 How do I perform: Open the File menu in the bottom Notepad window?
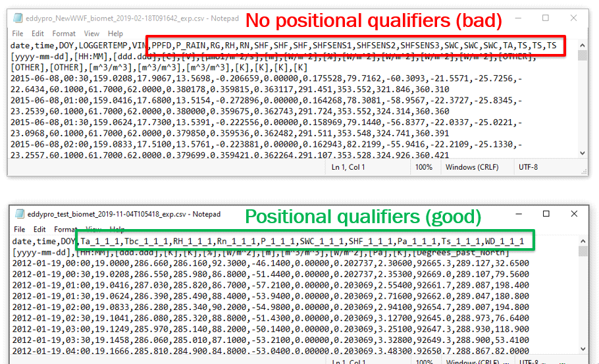[18, 230]
